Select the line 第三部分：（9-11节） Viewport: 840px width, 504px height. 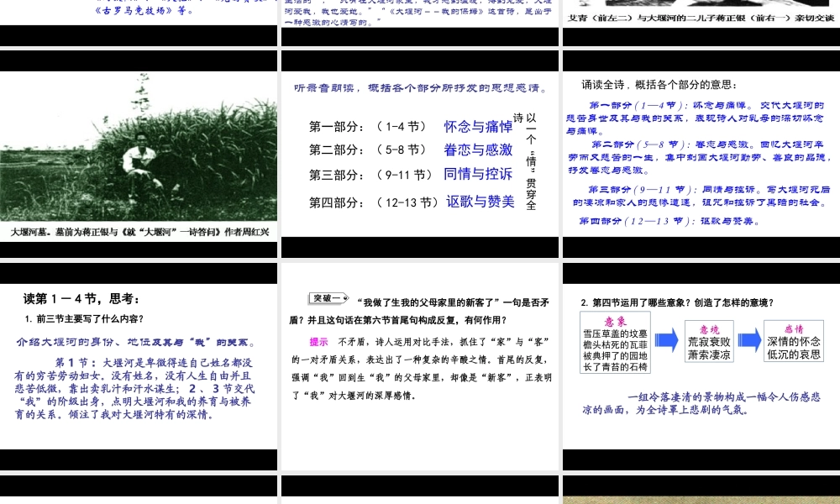pyautogui.click(x=370, y=175)
